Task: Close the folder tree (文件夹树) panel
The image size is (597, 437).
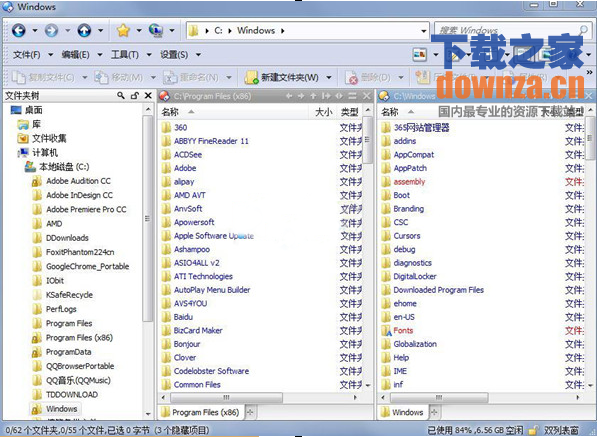Action: click(148, 96)
